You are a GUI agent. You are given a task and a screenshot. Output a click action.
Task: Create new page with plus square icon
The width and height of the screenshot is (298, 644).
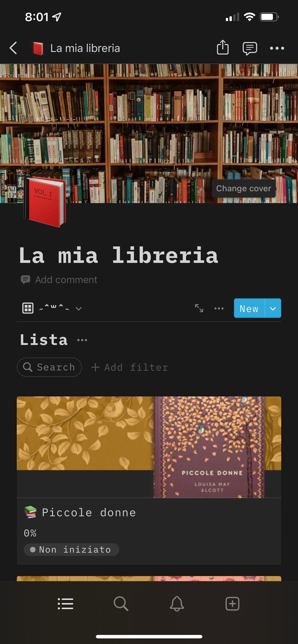233,604
